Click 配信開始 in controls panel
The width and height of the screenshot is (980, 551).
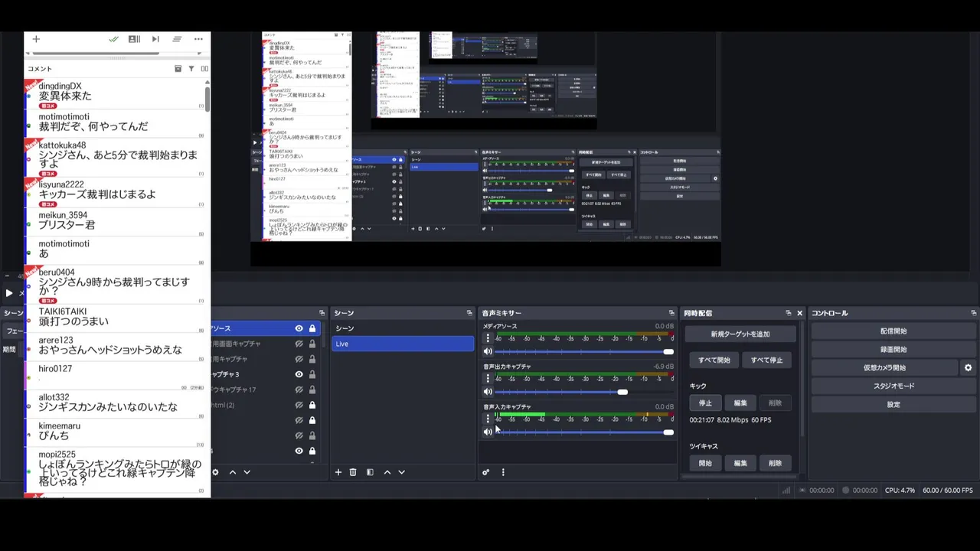coord(893,331)
